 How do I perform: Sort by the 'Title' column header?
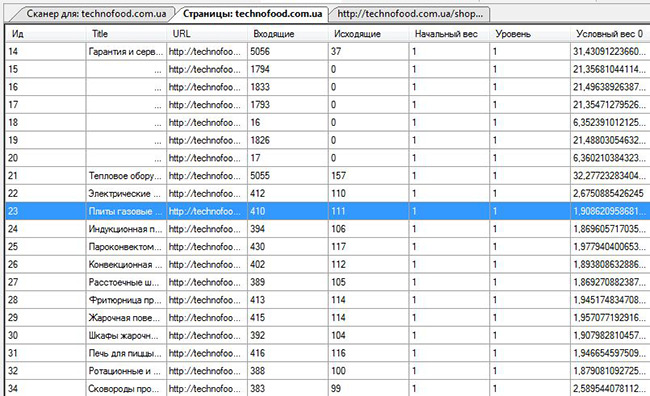point(126,34)
